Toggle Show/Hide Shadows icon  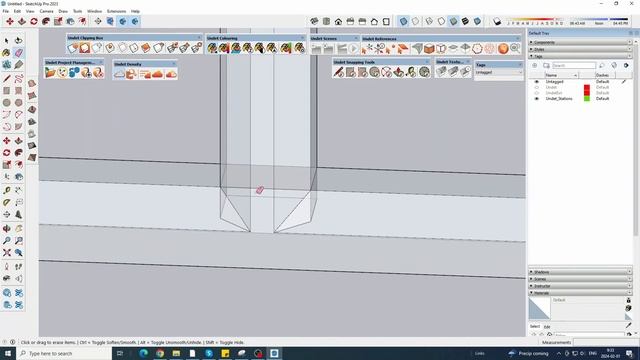pos(497,21)
